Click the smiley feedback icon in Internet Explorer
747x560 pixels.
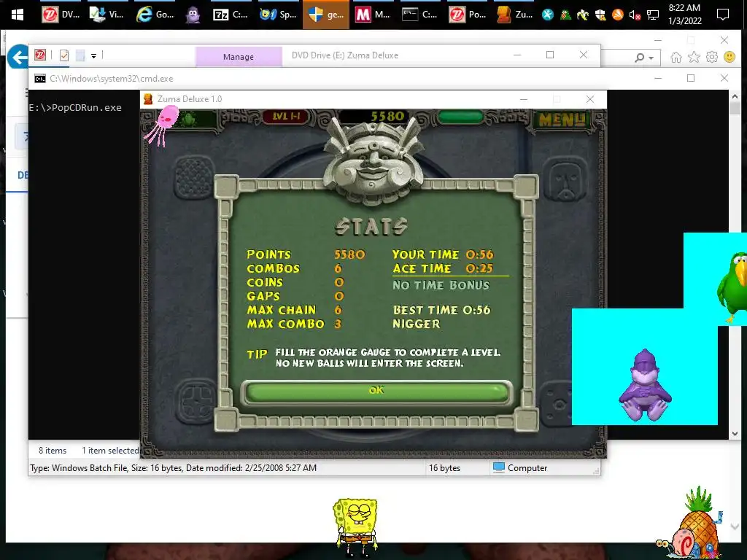(729, 58)
